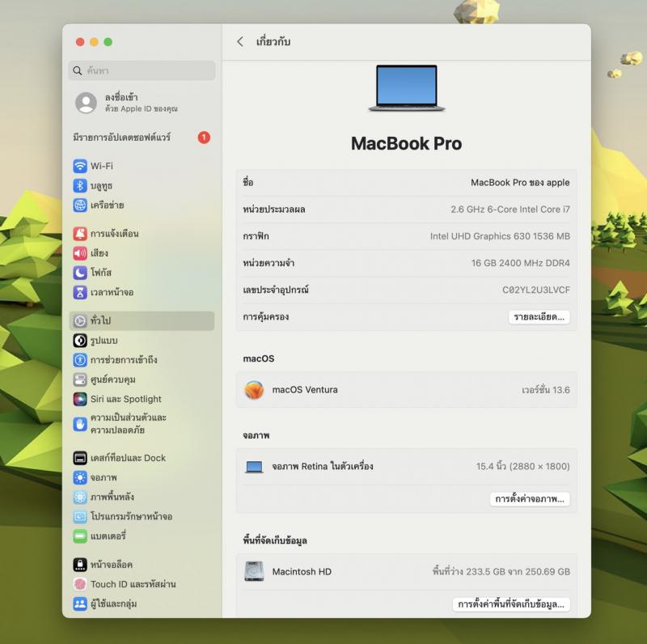Select serial number C02YL2U3LVCF
Image resolution: width=647 pixels, height=644 pixels.
(x=536, y=290)
